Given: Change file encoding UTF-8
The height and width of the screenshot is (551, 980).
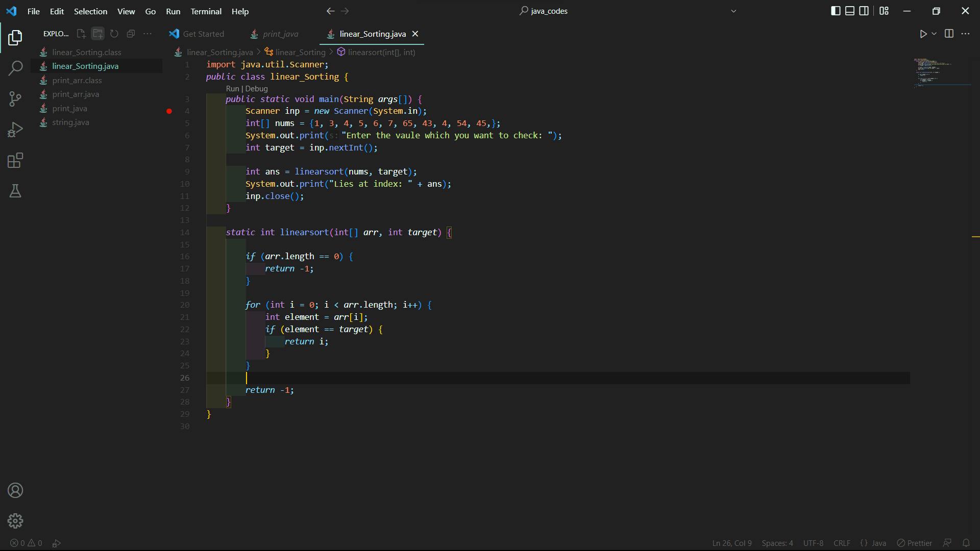Looking at the screenshot, I should 813,543.
